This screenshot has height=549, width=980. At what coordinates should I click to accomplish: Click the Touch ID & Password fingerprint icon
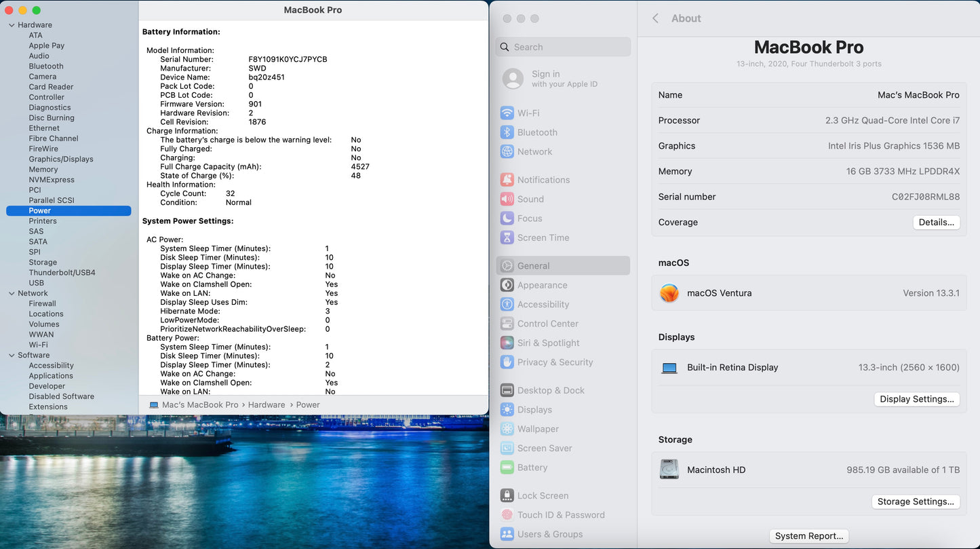pos(507,515)
